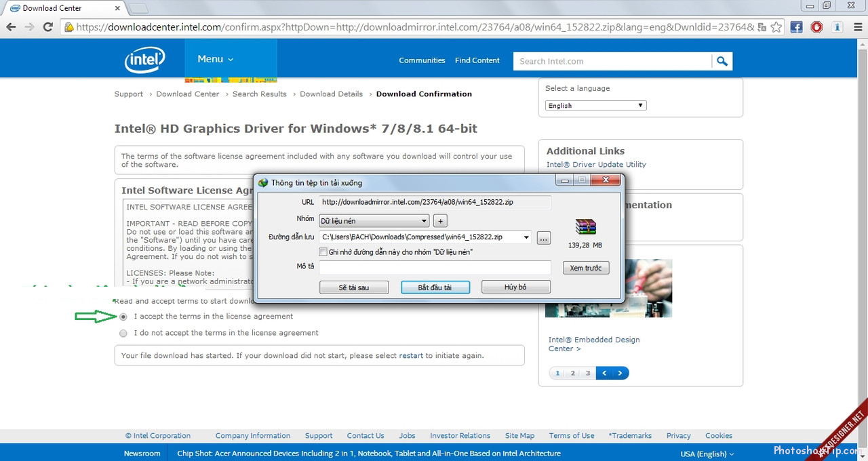Open Newsroom in bottom bar

pyautogui.click(x=142, y=454)
